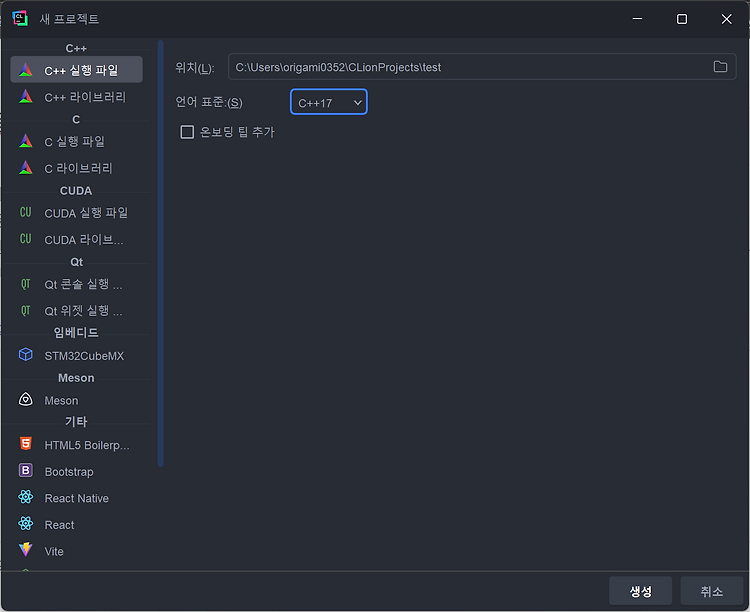The height and width of the screenshot is (612, 750).
Task: Select Qt 위젯 실행 entry text
Action: [83, 311]
